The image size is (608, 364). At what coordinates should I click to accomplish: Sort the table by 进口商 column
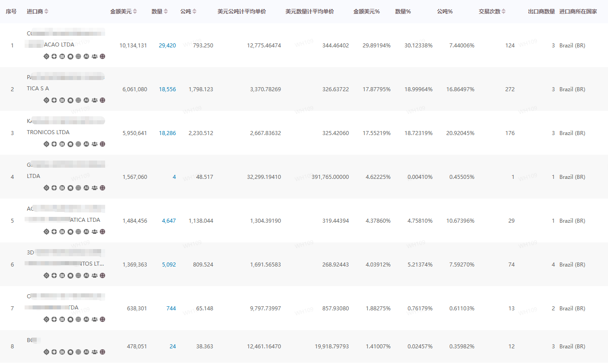click(x=47, y=12)
